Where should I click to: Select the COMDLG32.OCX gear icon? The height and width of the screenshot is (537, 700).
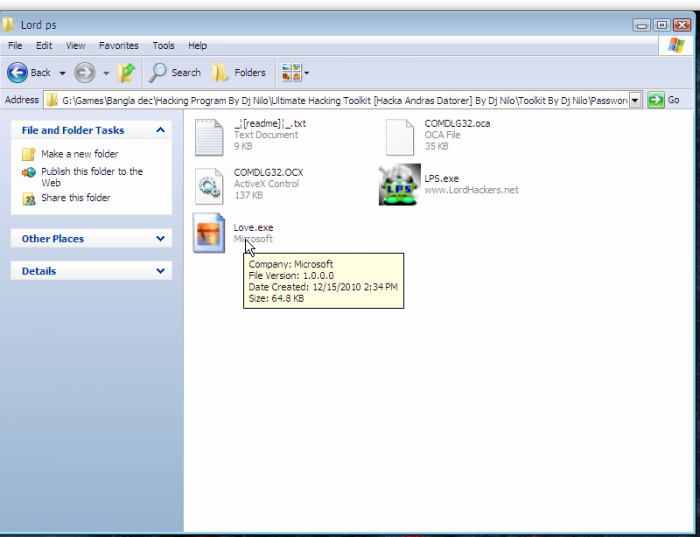point(209,186)
